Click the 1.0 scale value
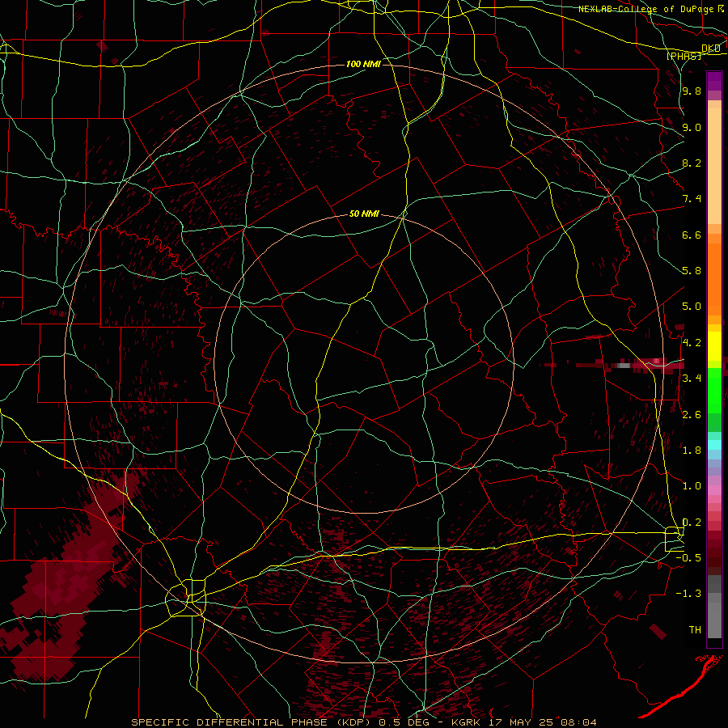728x728 pixels. point(692,486)
